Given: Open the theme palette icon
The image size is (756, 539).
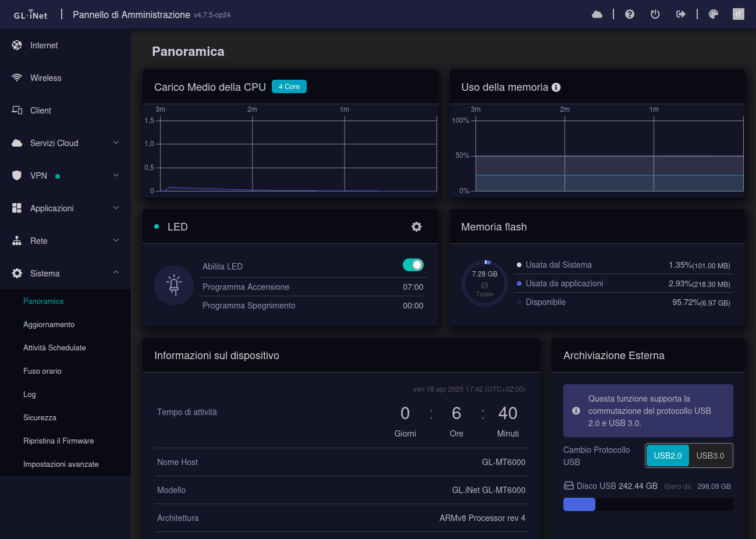Looking at the screenshot, I should click(x=714, y=15).
